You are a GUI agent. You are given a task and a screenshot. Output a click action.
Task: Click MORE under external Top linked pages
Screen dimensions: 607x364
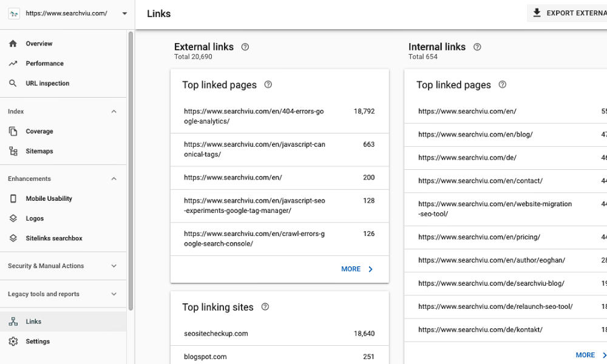tap(357, 269)
